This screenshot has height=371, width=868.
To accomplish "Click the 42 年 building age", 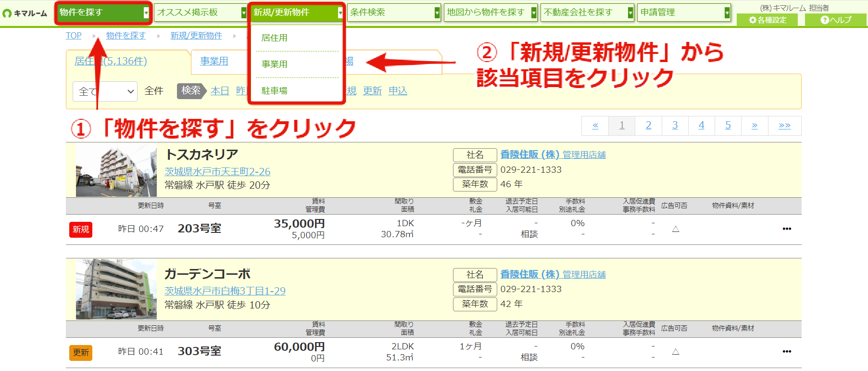I will pyautogui.click(x=511, y=304).
